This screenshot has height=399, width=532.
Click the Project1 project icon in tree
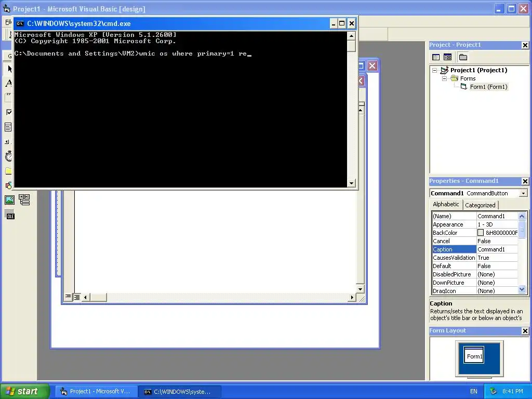444,70
